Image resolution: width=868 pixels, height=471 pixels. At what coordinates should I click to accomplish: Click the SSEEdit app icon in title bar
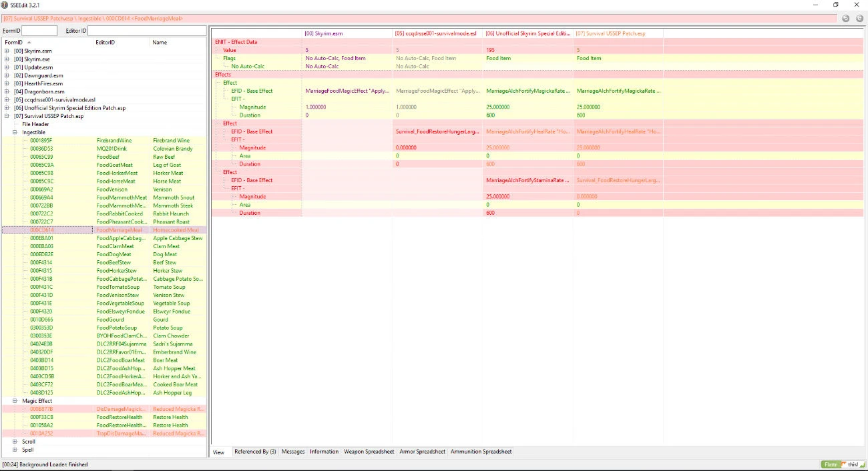click(5, 5)
